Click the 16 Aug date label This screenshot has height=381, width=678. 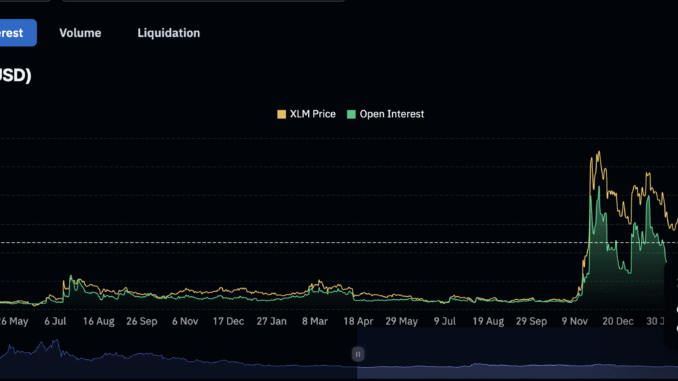(99, 321)
